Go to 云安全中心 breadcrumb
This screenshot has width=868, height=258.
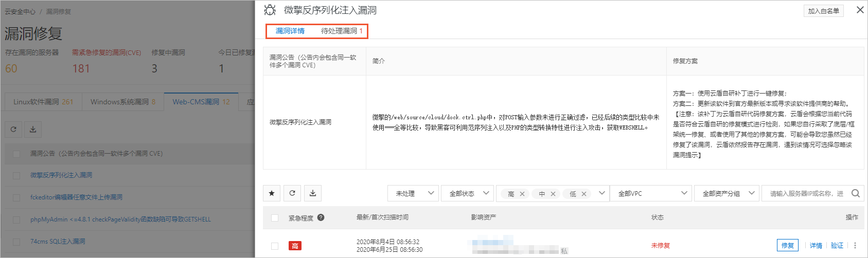tap(20, 11)
